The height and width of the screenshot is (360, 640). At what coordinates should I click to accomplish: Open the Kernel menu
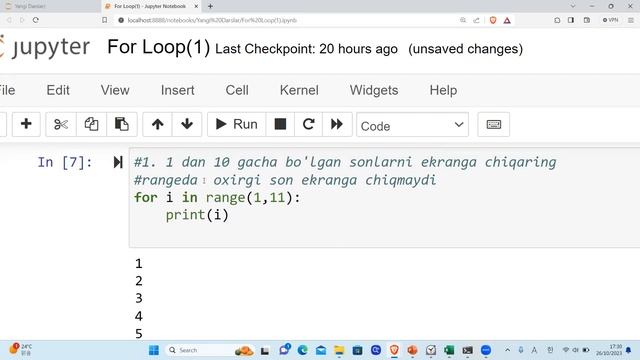pos(299,90)
